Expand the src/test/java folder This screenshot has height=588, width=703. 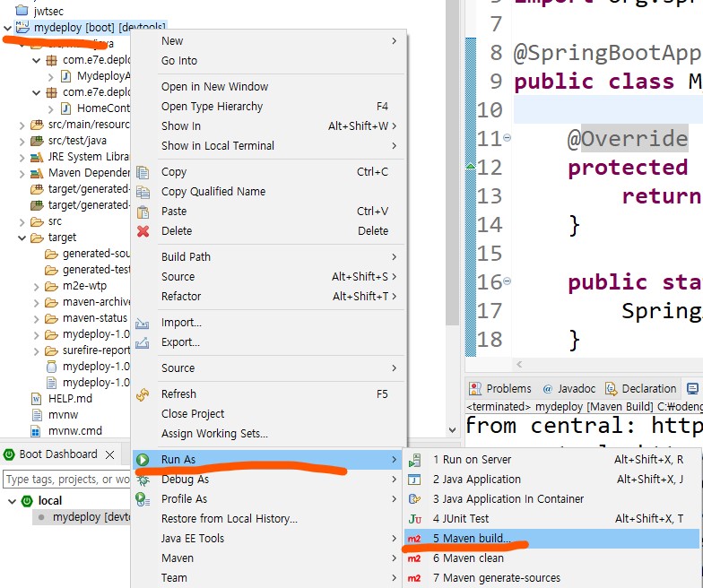22,142
